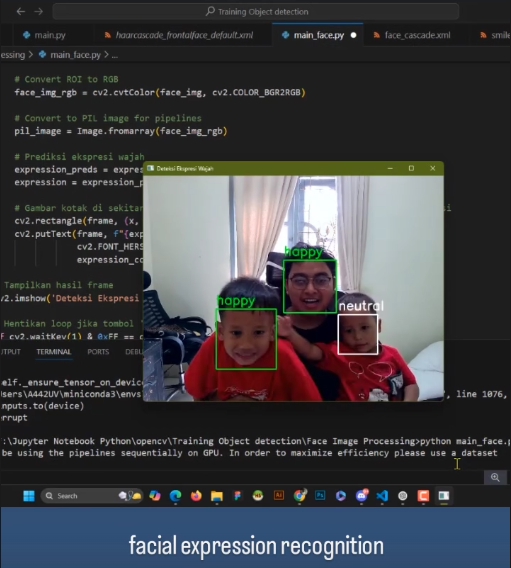This screenshot has height=568, width=511.
Task: Open the Windows Start menu
Action: tap(29, 496)
